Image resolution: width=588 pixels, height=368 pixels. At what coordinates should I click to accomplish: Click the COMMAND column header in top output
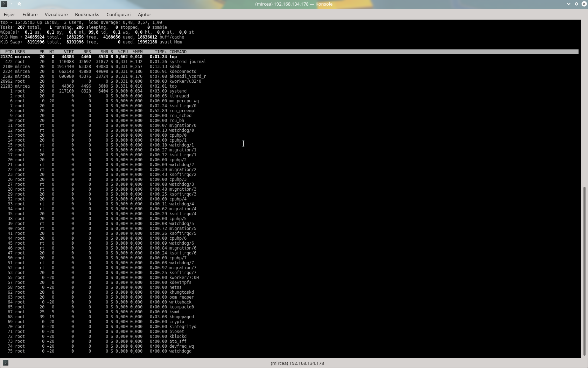click(x=178, y=52)
